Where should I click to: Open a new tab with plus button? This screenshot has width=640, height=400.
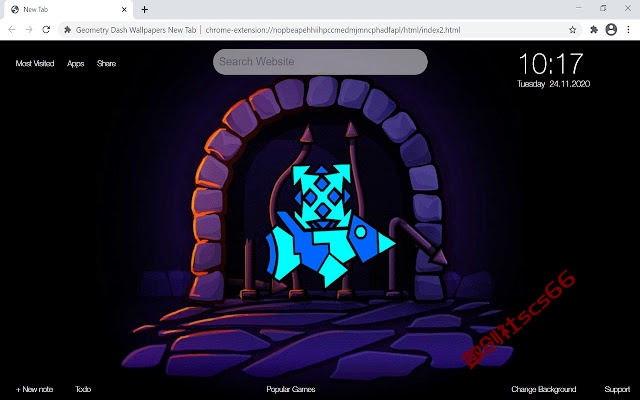pyautogui.click(x=144, y=9)
